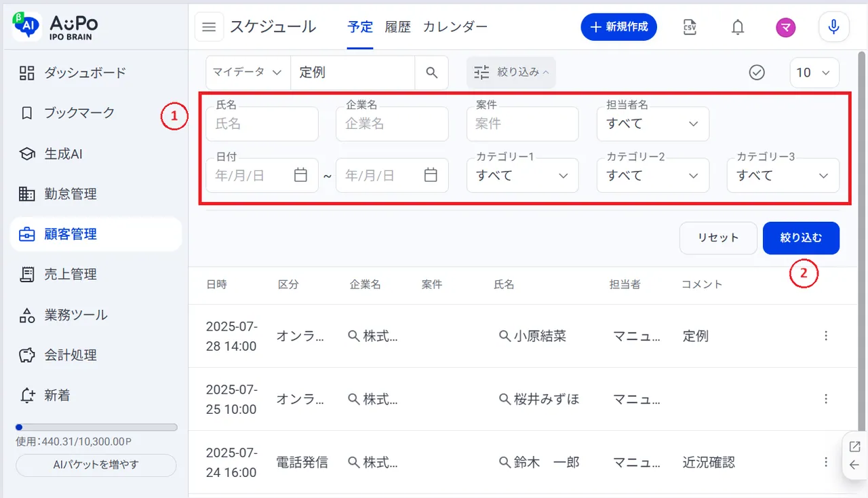868x498 pixels.
Task: Click the AIパケットを増やす button
Action: (96, 465)
